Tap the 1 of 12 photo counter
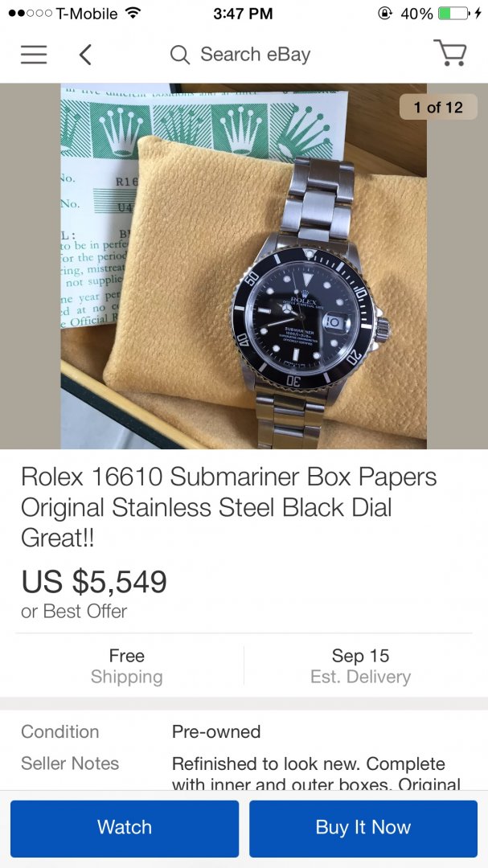 coord(438,108)
